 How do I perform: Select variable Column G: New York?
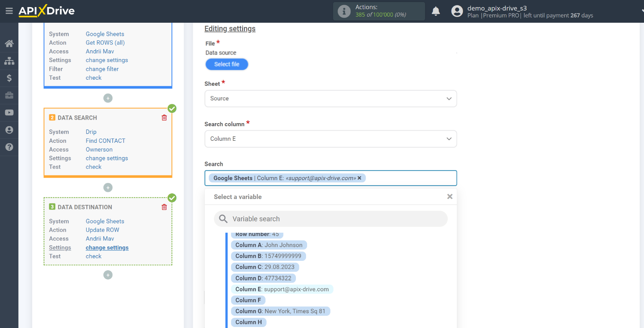[x=280, y=311]
